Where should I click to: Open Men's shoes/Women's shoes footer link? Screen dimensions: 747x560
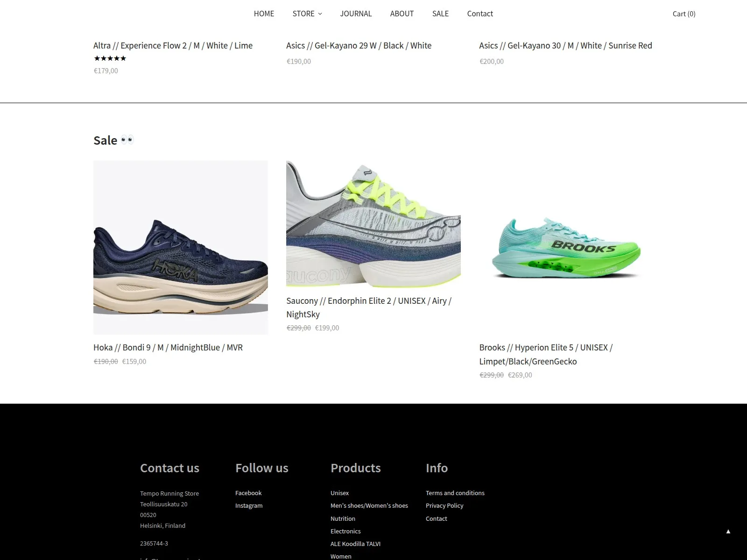[369, 505]
